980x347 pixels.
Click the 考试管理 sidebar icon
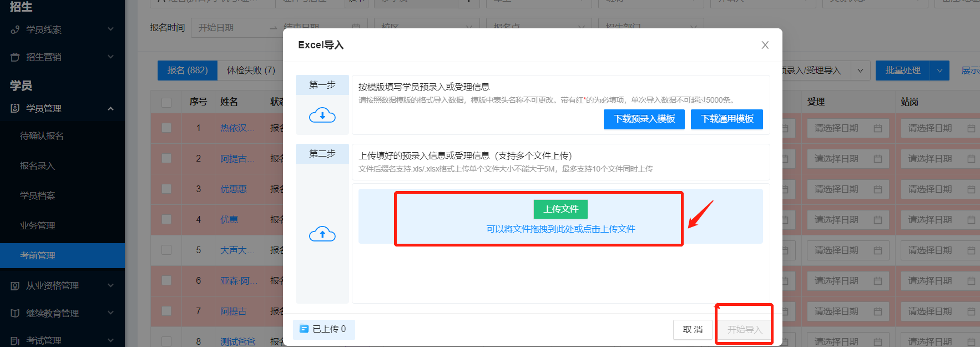click(x=15, y=340)
